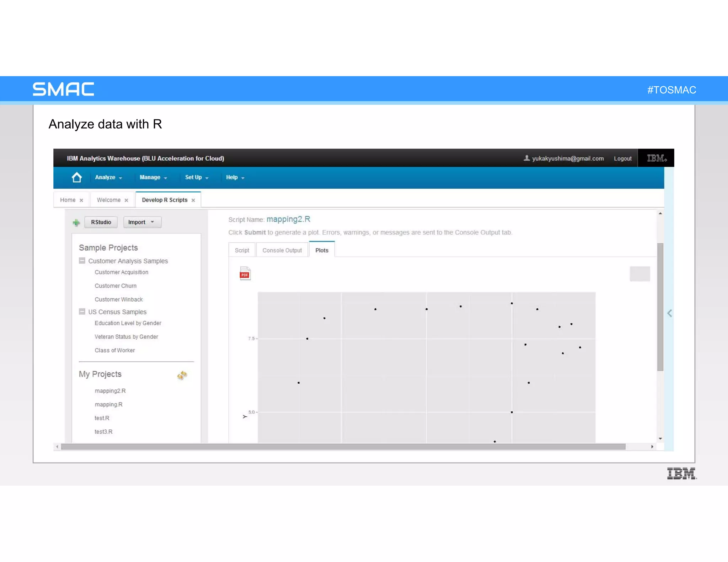Image resolution: width=728 pixels, height=562 pixels.
Task: Click the green plus new script icon
Action: pyautogui.click(x=76, y=223)
